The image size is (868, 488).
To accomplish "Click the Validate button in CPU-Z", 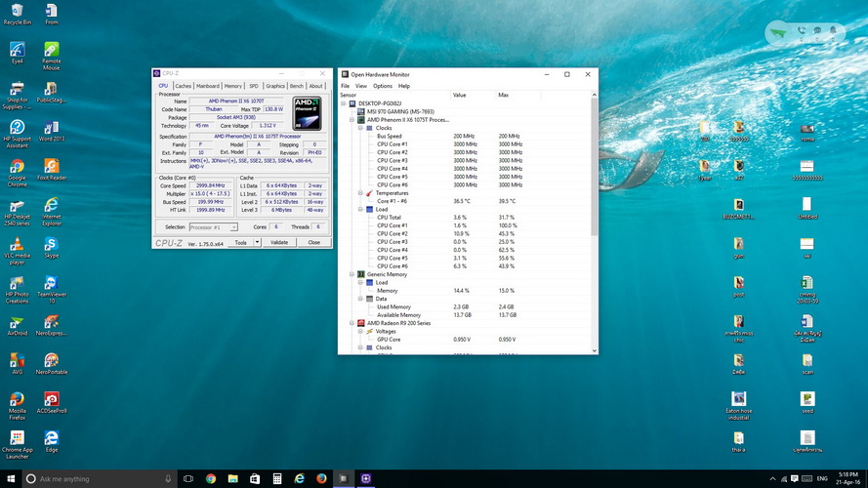I will (279, 242).
